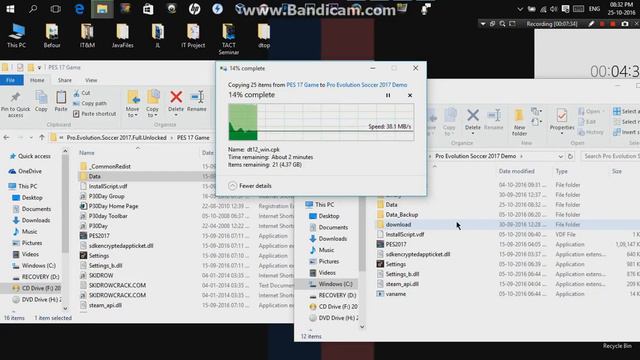
Task: Open Windows Start menu
Action: point(10,9)
